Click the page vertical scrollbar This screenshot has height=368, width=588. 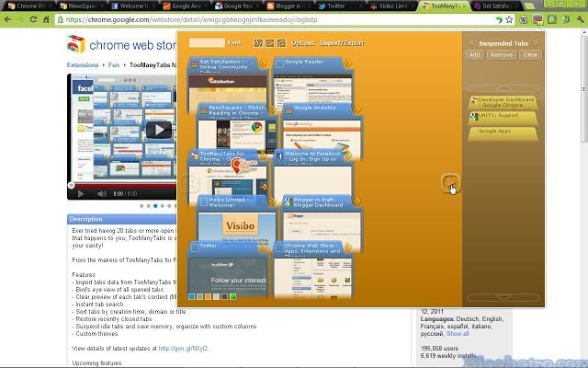(584, 88)
